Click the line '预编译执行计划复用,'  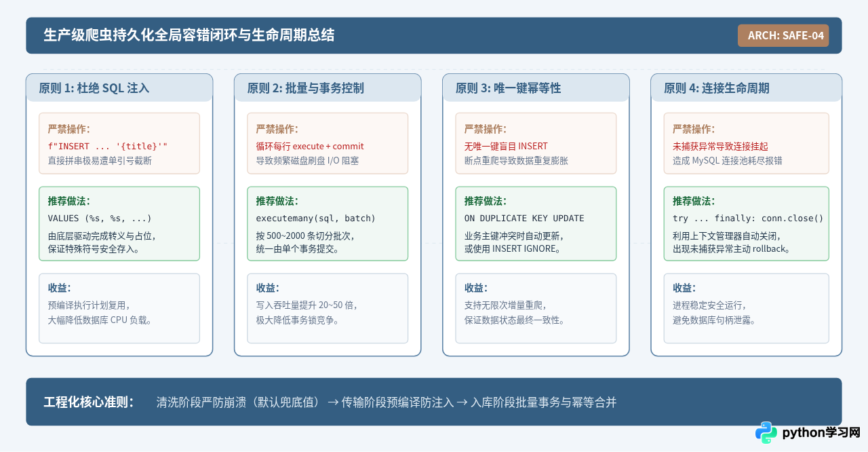coord(89,305)
